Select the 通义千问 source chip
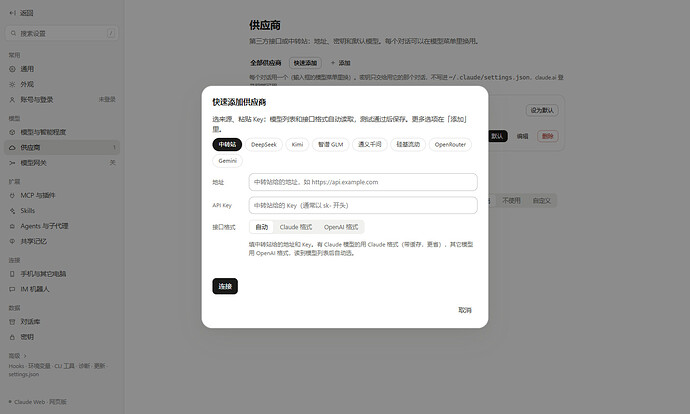This screenshot has width=690, height=414. point(370,144)
